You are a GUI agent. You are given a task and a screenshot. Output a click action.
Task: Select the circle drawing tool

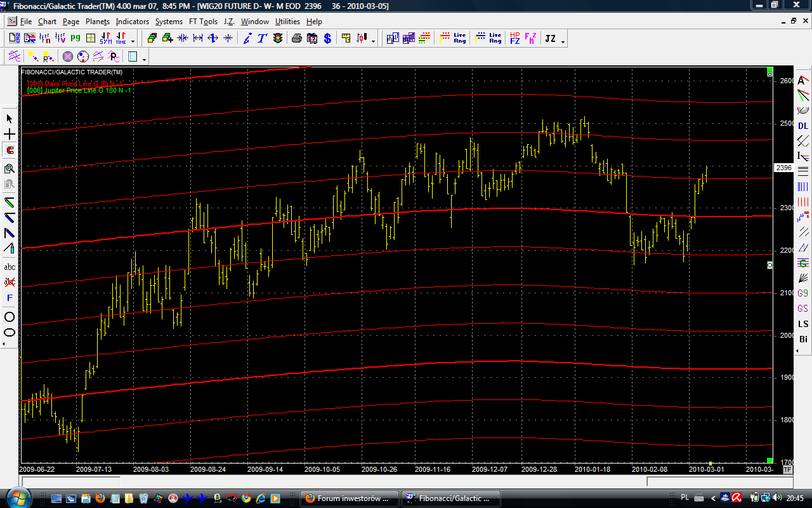pos(10,317)
